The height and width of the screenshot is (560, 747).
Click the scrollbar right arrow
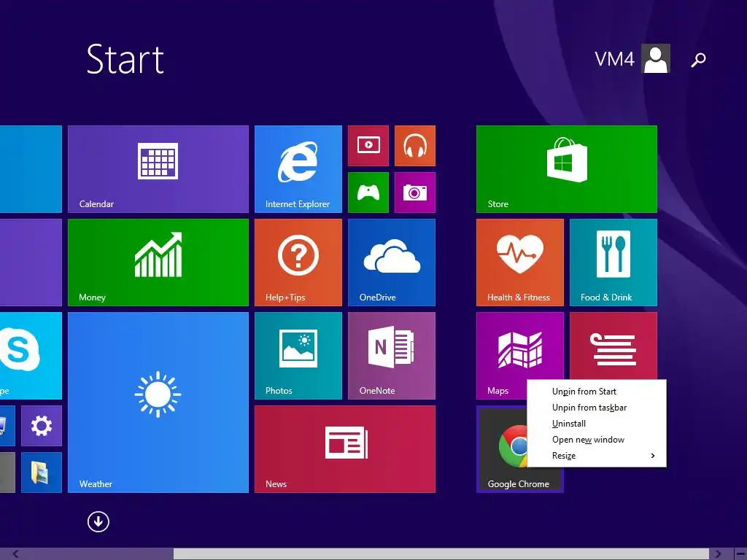pos(718,554)
